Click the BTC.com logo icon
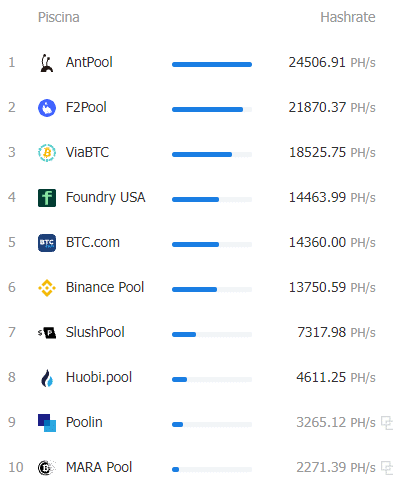This screenshot has width=393, height=491. [47, 243]
